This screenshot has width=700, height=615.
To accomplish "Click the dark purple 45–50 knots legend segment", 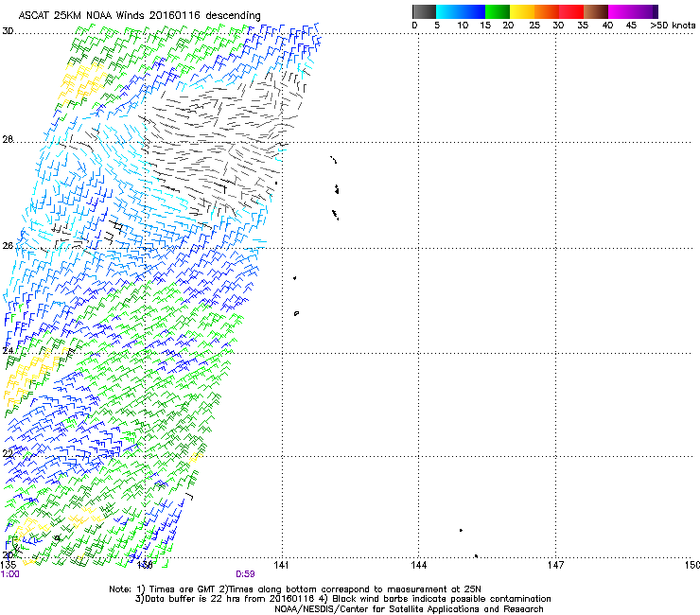I will pyautogui.click(x=645, y=11).
